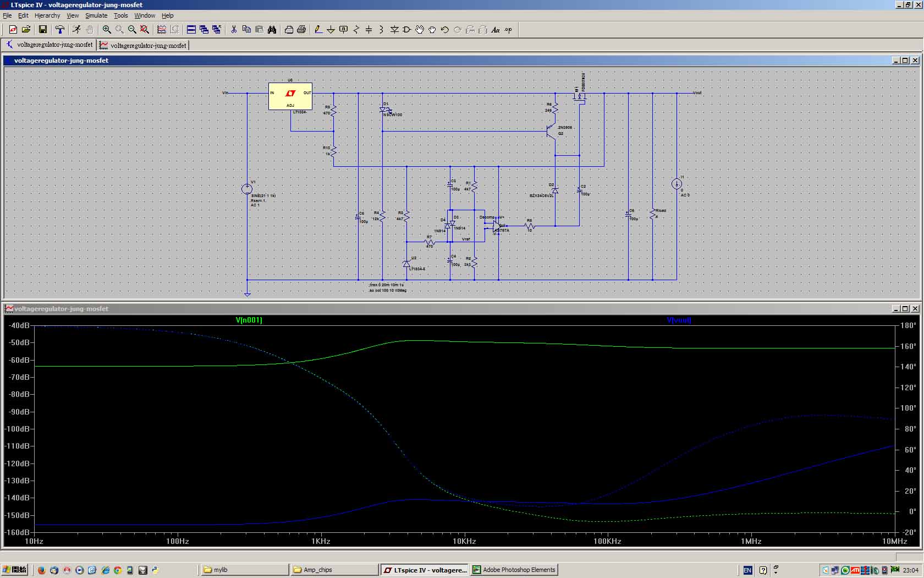Select the Move hand tool

[x=420, y=30]
